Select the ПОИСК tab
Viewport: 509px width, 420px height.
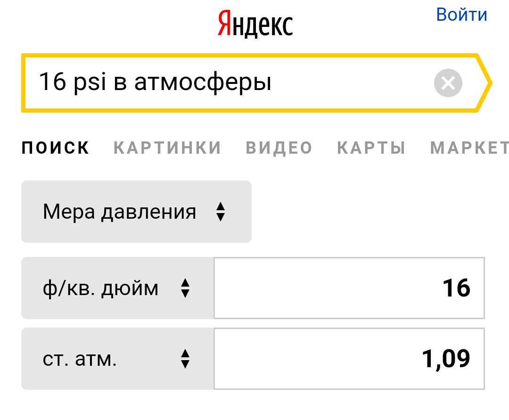pos(56,148)
